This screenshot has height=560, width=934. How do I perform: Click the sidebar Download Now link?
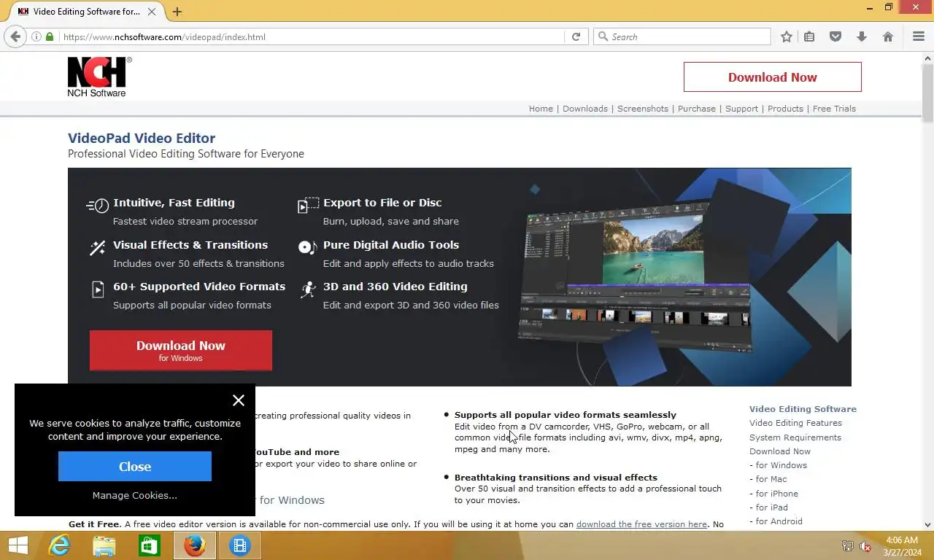point(780,451)
